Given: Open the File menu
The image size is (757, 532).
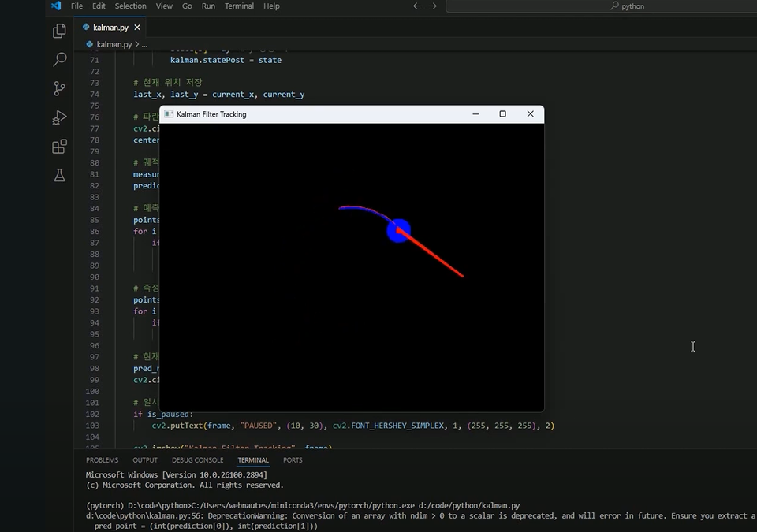Looking at the screenshot, I should coord(76,6).
